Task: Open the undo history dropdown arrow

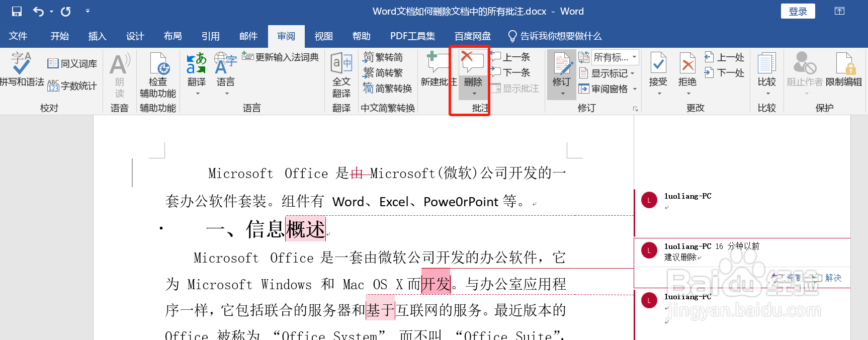Action: 51,11
